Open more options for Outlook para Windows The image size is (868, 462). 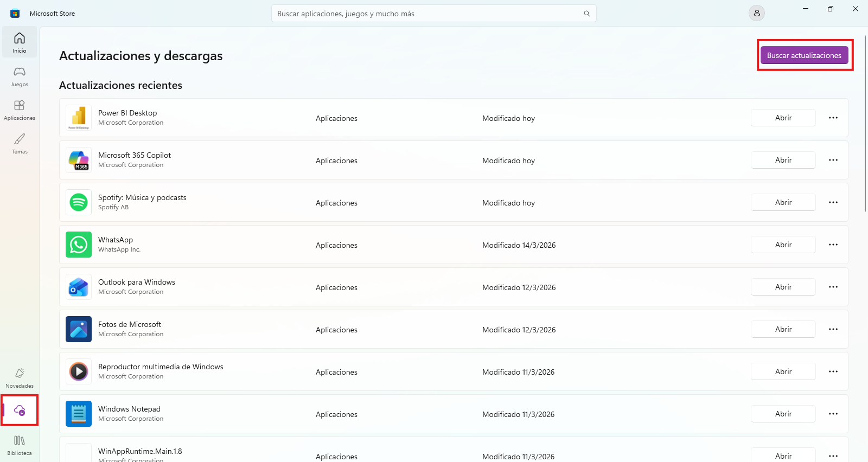click(x=833, y=287)
